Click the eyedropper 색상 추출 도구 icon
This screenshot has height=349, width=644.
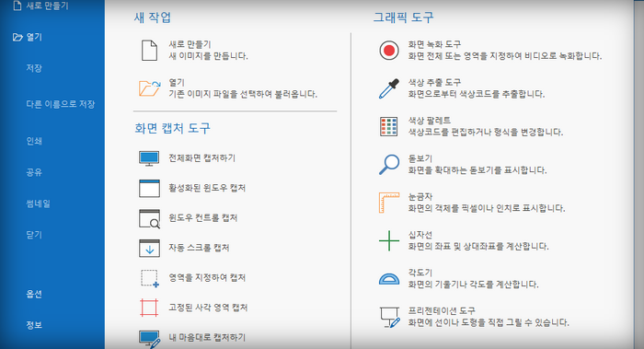click(388, 88)
